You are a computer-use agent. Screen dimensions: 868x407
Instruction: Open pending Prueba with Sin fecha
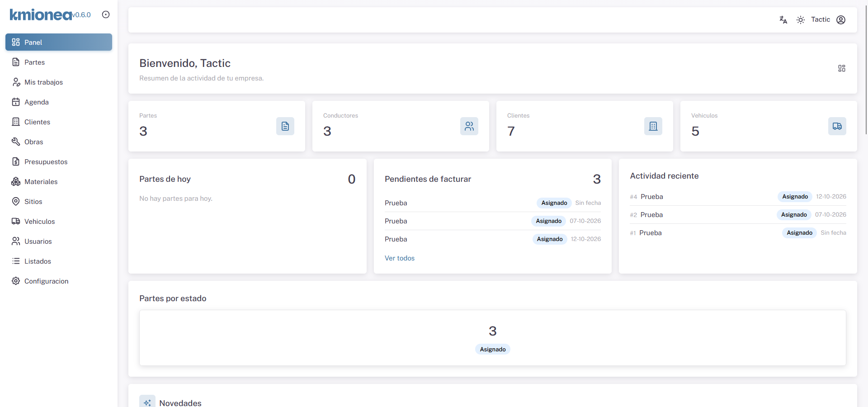point(493,203)
